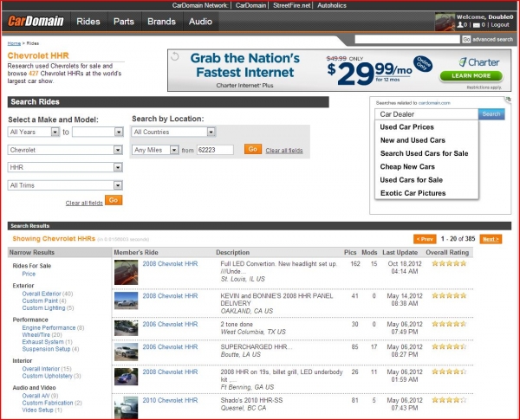Open the All Trims dropdown
The height and width of the screenshot is (420, 520).
point(65,185)
